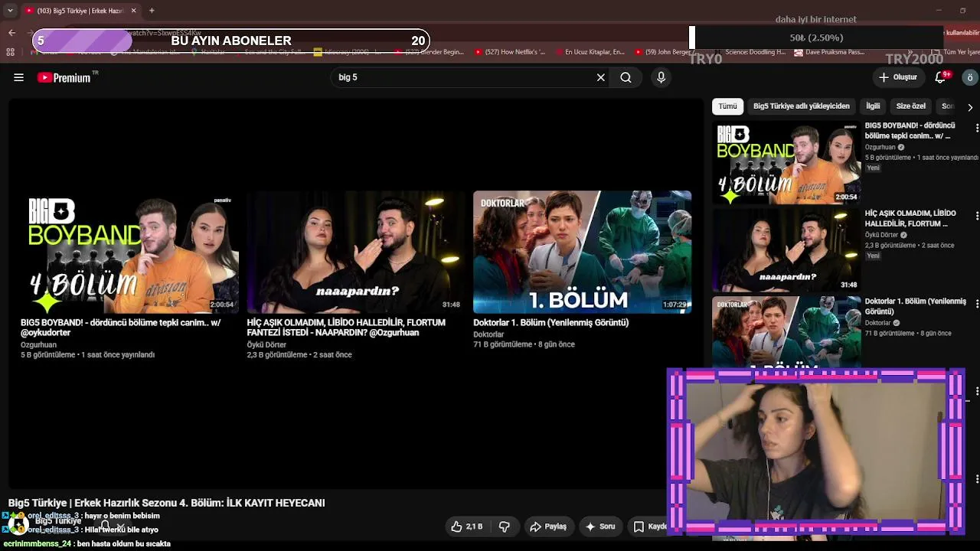Viewport: 980px width, 551px height.
Task: Open sidebar Doktorlar 1. Bölüm thumbnail
Action: click(x=786, y=334)
